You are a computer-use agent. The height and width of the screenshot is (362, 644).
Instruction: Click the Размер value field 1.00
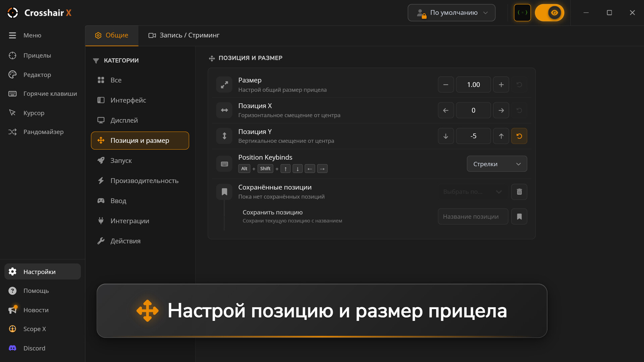pos(473,85)
